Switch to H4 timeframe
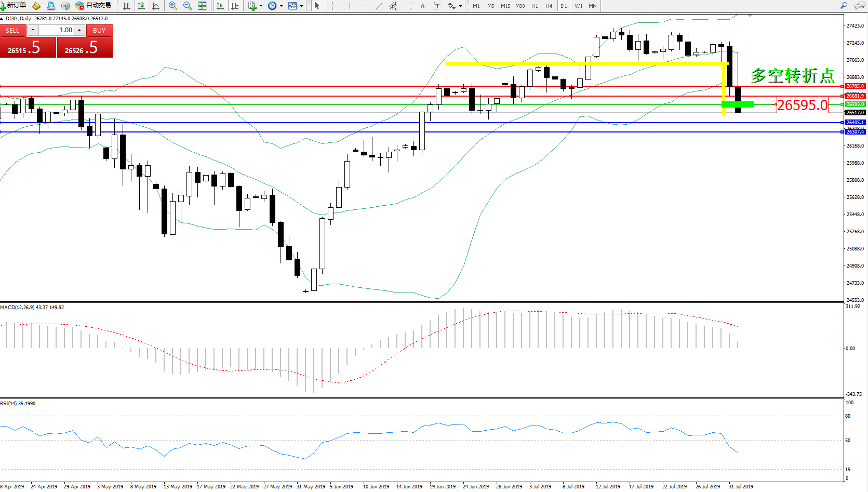The image size is (868, 492). click(549, 6)
